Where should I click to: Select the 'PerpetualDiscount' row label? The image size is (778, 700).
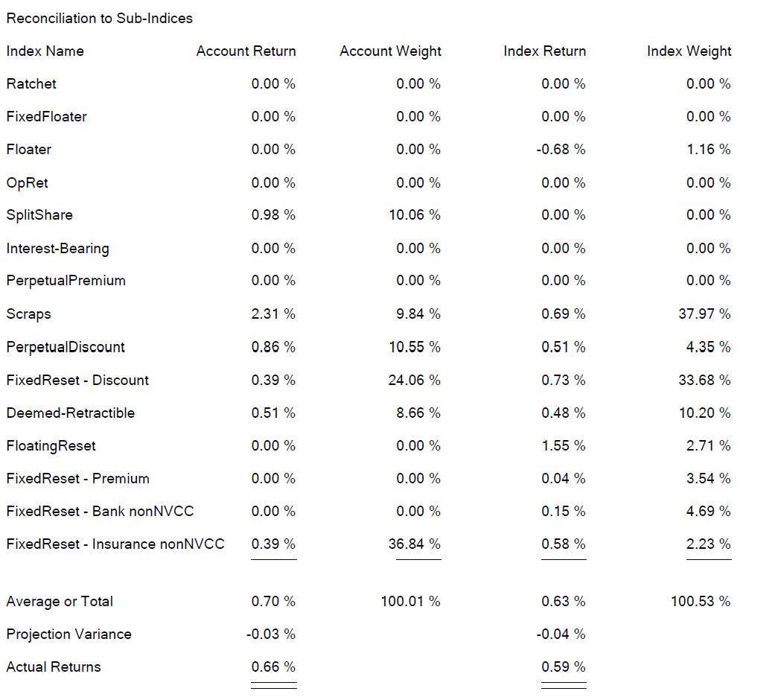pyautogui.click(x=66, y=347)
